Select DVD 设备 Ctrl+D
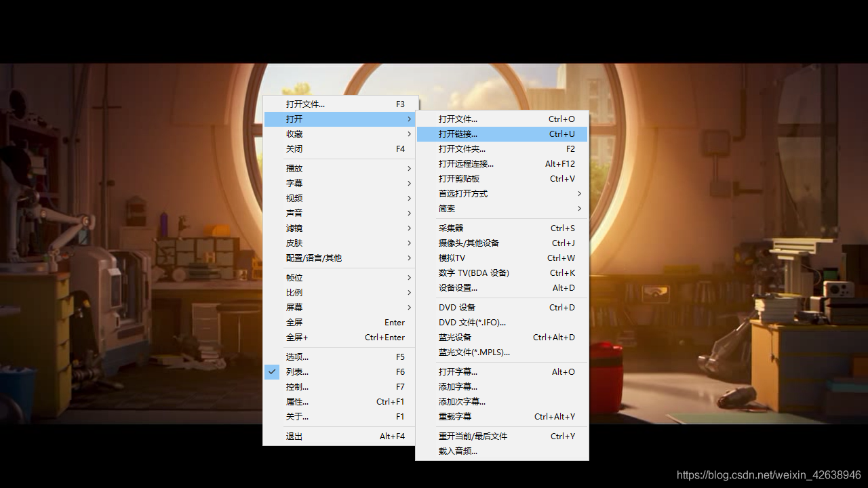Screen dimensions: 868x488 [502, 308]
